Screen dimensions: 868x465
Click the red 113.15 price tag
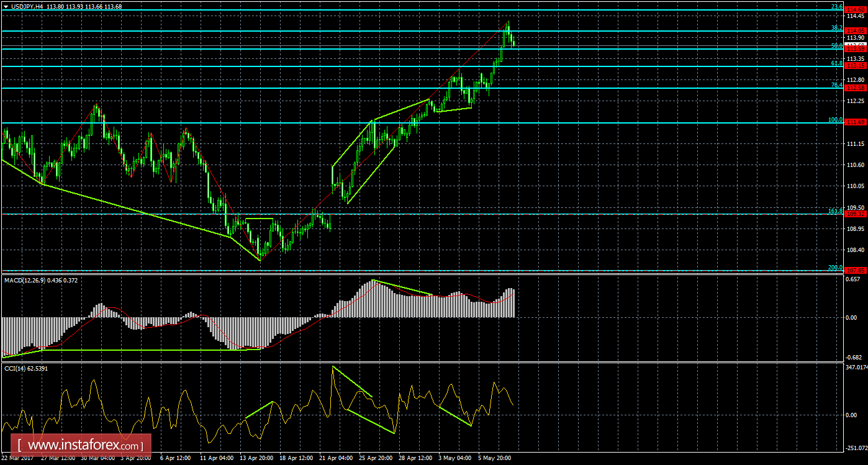[x=856, y=66]
